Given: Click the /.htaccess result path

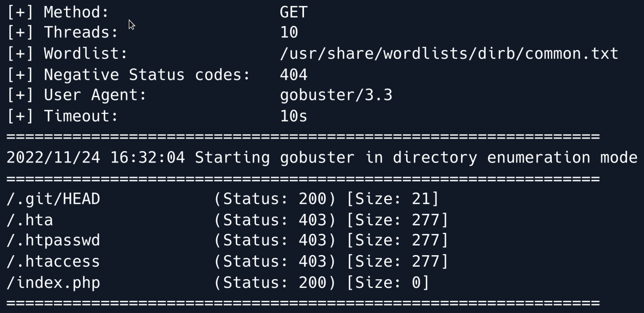Looking at the screenshot, I should point(53,262).
